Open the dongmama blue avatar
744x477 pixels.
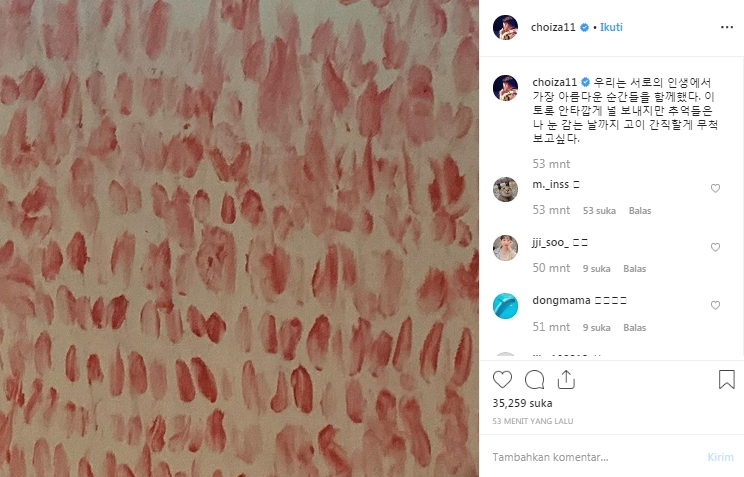(505, 306)
